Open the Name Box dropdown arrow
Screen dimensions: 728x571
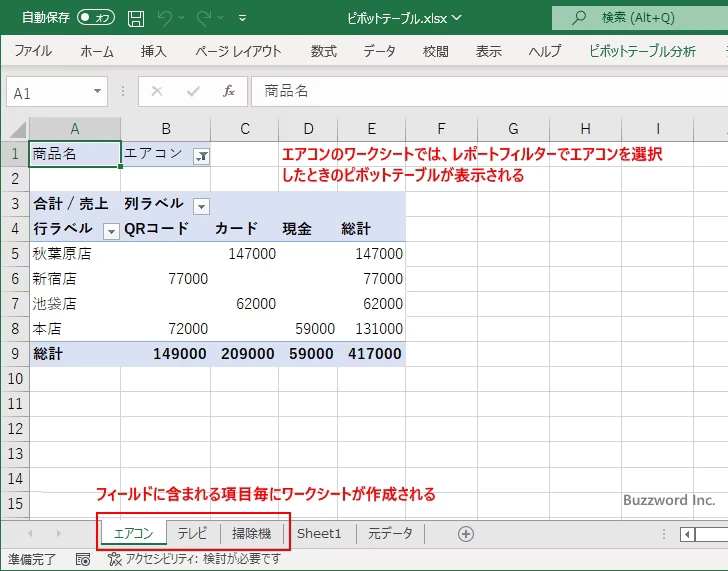click(97, 92)
